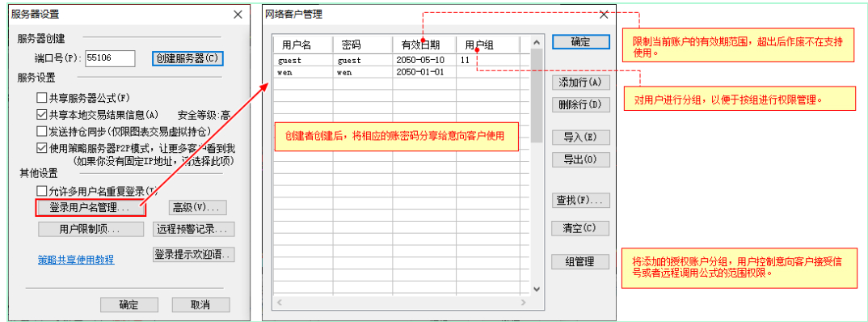Image resolution: width=868 pixels, height=322 pixels.
Task: Click vertical scrollbar down arrow in table
Action: pyautogui.click(x=536, y=290)
